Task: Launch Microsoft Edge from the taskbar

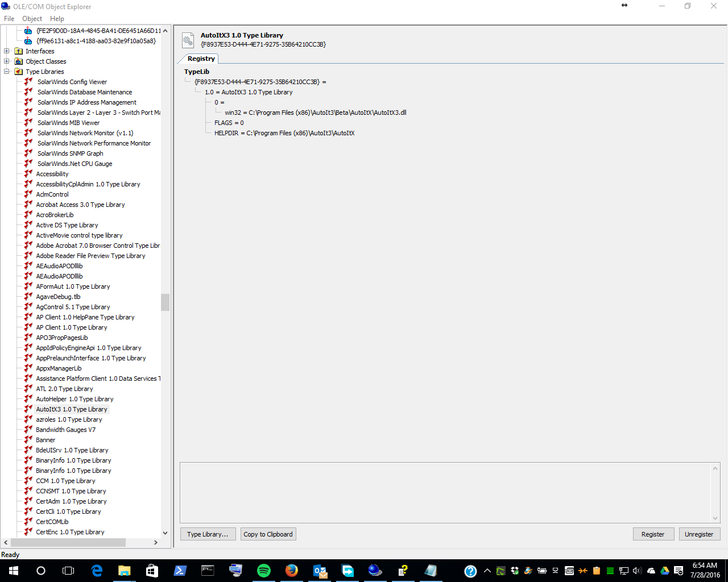Action: [x=97, y=571]
